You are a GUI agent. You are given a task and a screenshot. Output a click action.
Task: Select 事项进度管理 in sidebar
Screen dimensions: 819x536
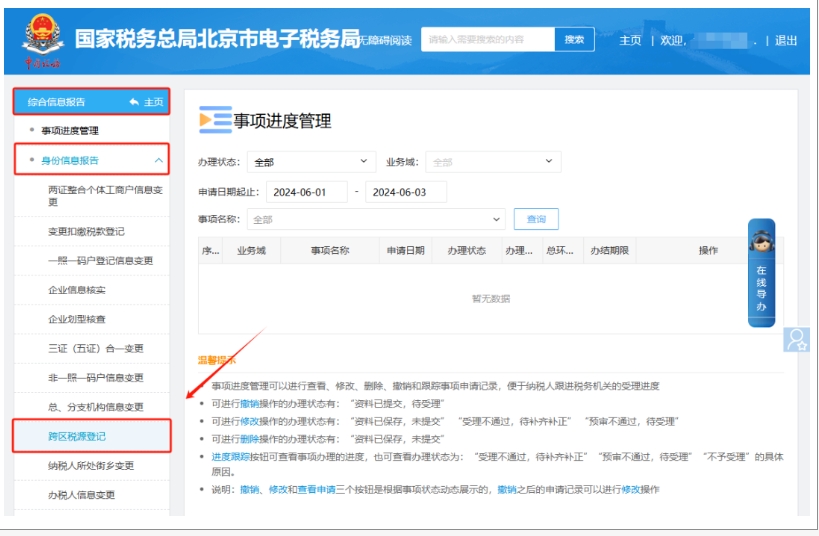pyautogui.click(x=70, y=131)
